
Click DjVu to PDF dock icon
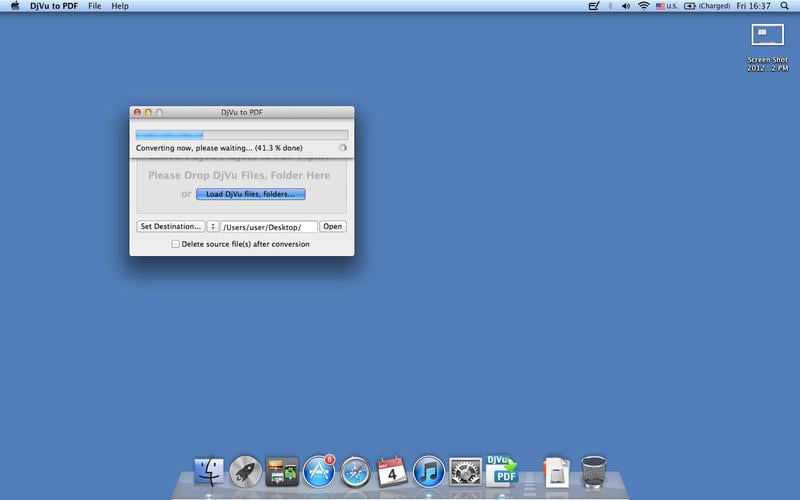pyautogui.click(x=502, y=471)
